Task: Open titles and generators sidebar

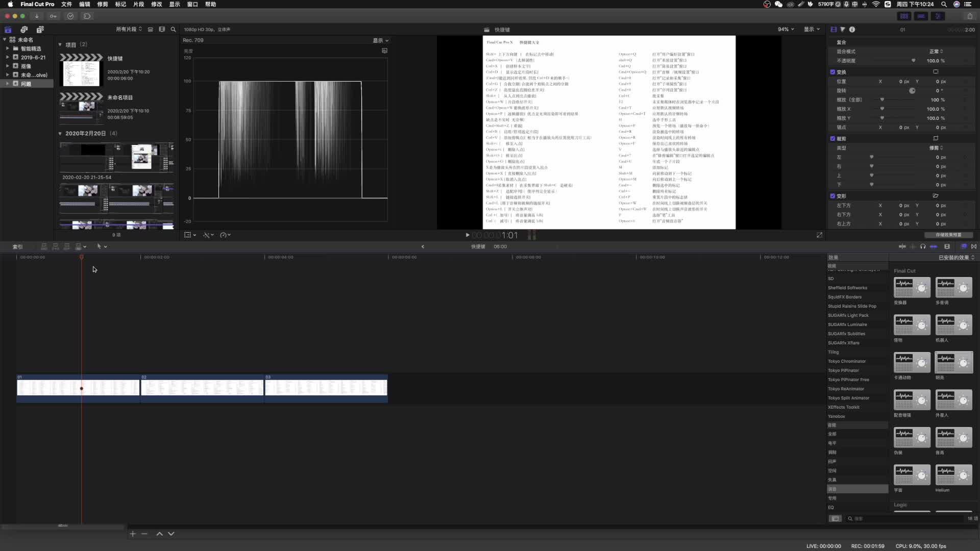Action: (x=40, y=30)
